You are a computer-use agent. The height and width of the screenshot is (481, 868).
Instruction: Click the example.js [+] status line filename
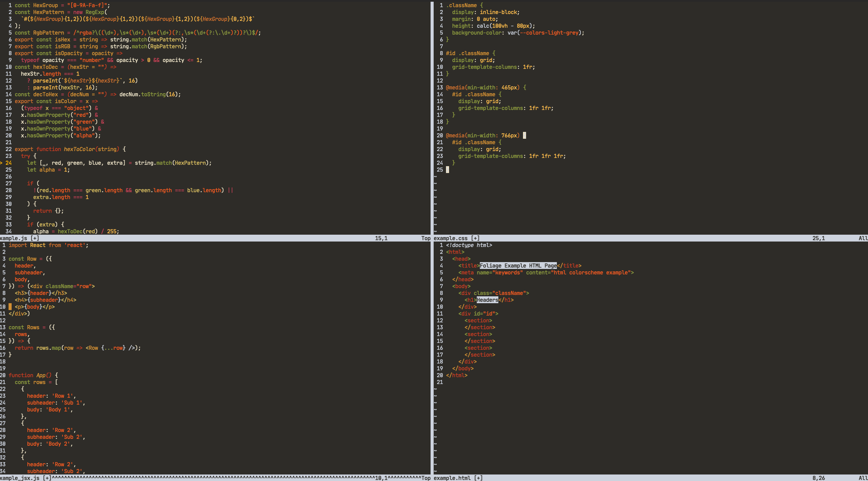pyautogui.click(x=20, y=238)
